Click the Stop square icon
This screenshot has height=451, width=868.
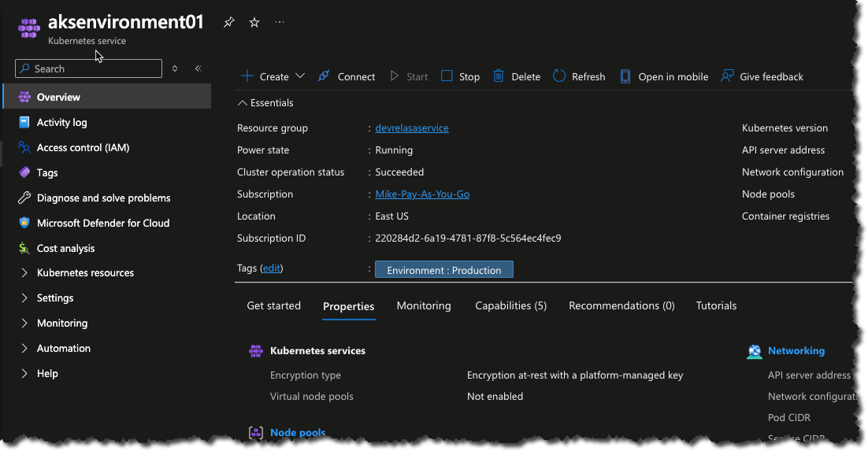447,76
